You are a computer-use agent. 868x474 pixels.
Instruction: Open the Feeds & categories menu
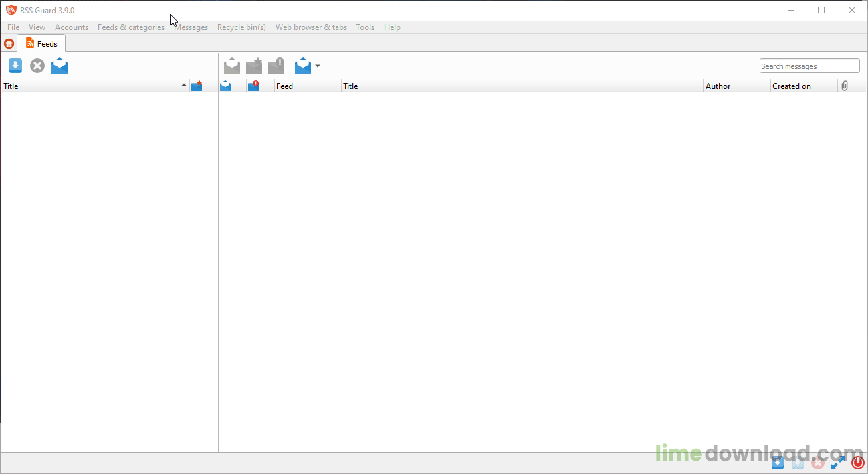click(131, 27)
